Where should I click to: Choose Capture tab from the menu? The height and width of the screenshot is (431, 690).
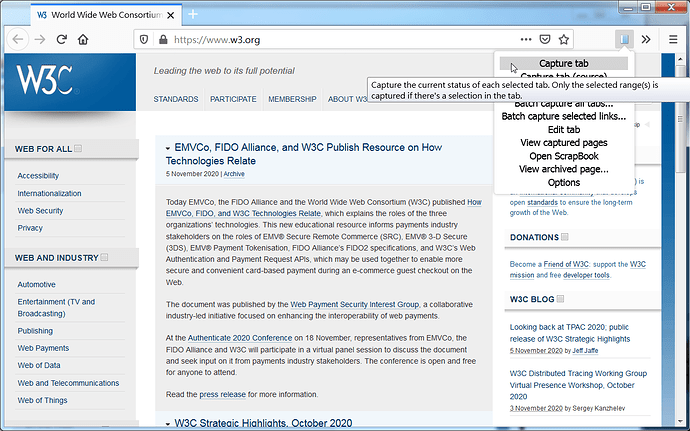click(x=564, y=63)
